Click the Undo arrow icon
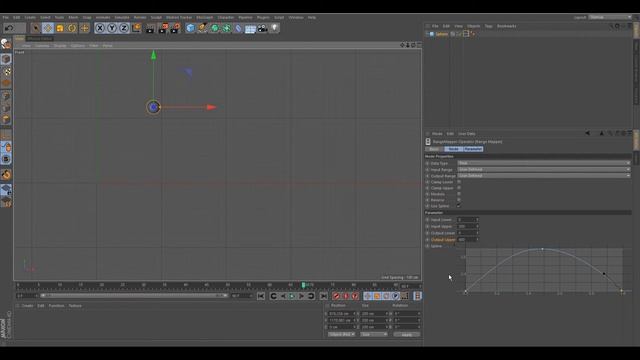 pos(9,28)
